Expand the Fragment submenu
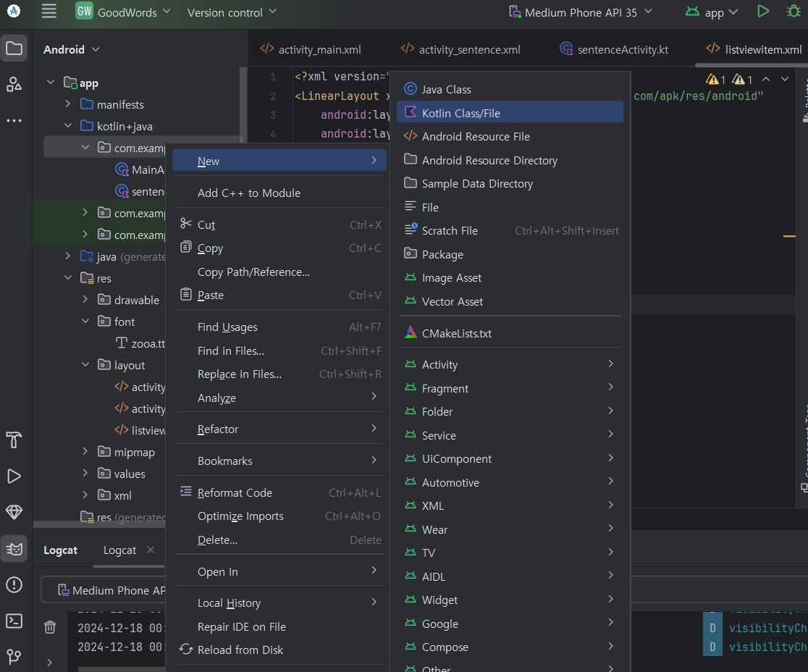The width and height of the screenshot is (808, 672). click(510, 389)
